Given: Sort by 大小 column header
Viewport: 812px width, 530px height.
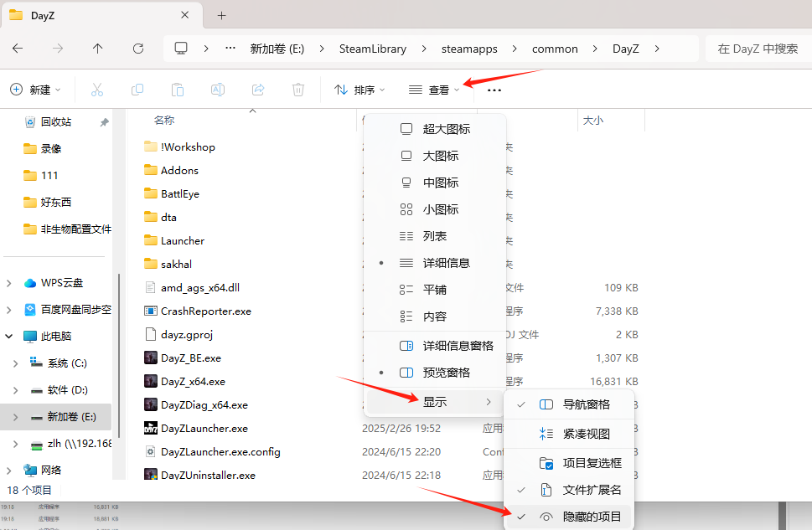Looking at the screenshot, I should (593, 121).
